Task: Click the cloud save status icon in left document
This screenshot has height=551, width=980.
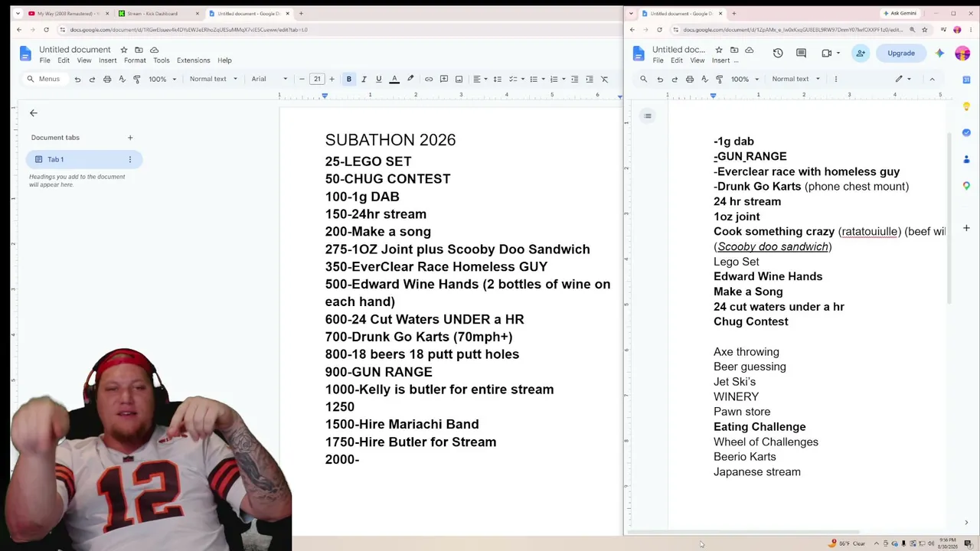Action: [x=154, y=50]
